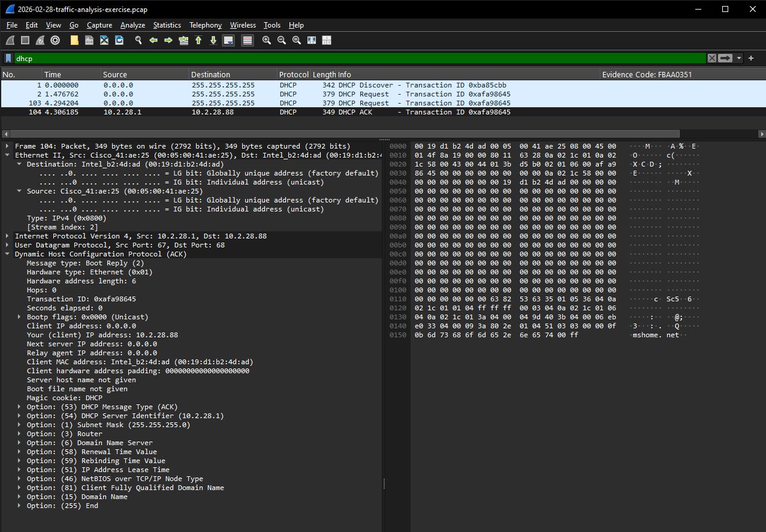Image resolution: width=766 pixels, height=532 pixels.
Task: Reset text to normal size
Action: point(297,40)
